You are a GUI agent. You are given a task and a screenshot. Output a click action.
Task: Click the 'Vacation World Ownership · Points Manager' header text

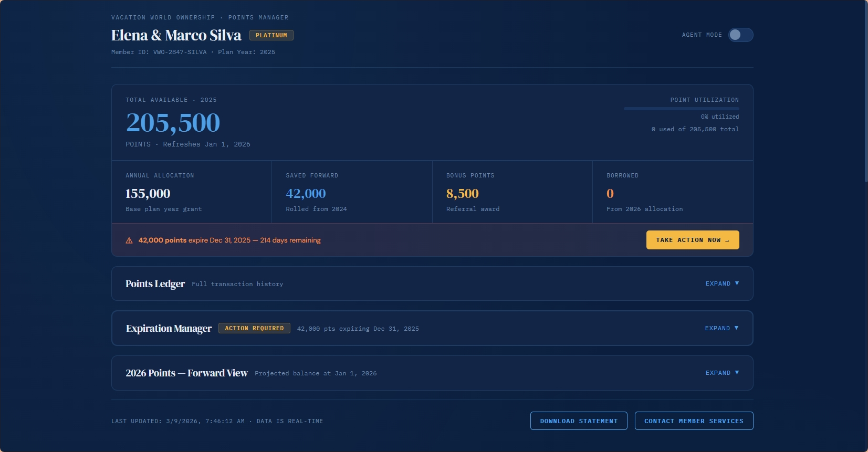(200, 17)
